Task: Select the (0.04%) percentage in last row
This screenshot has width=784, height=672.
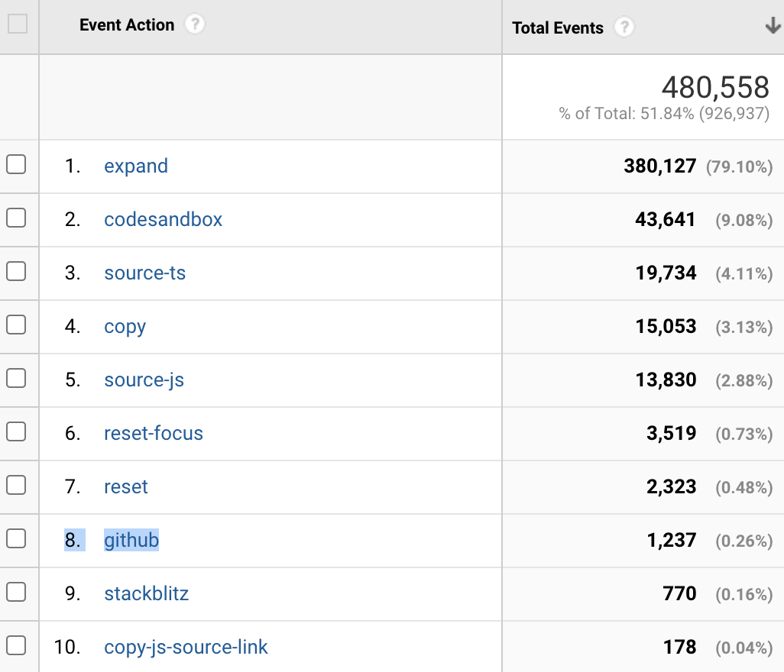Action: pyautogui.click(x=744, y=648)
